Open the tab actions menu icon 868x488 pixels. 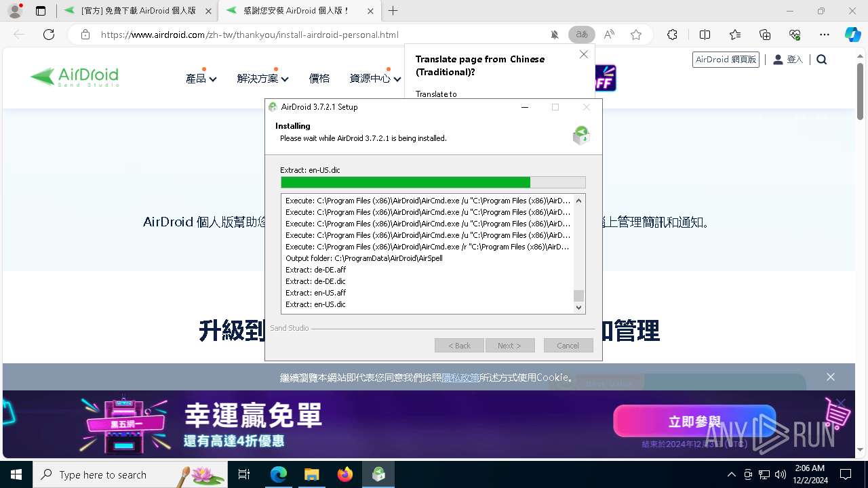pos(41,11)
